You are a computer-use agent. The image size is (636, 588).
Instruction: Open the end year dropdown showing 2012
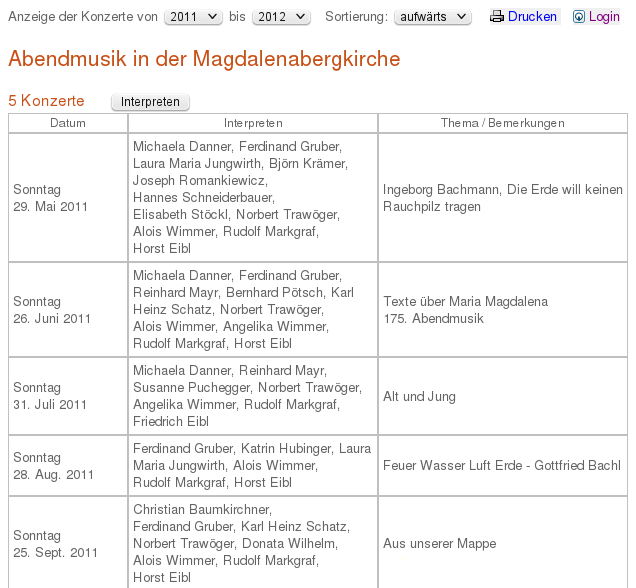click(x=281, y=17)
